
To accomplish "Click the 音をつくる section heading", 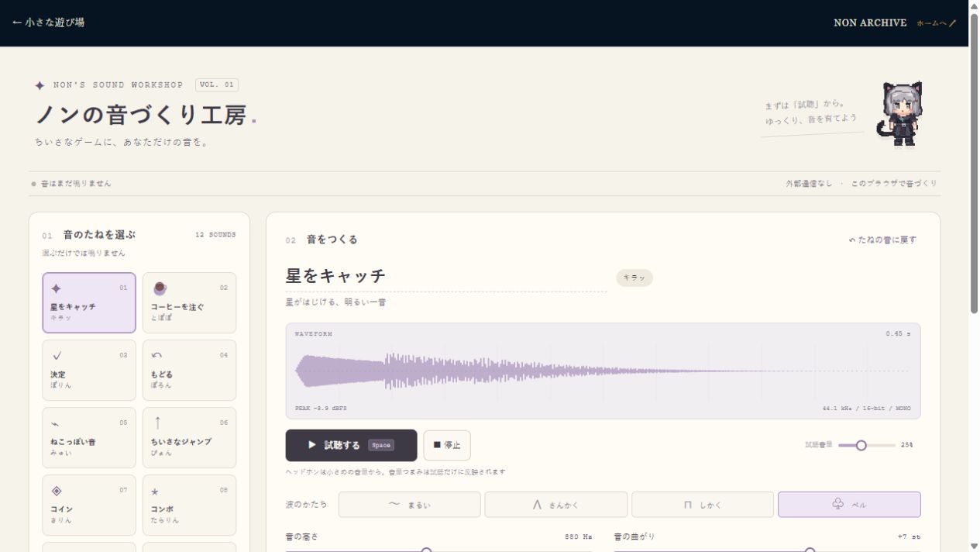I will point(332,240).
